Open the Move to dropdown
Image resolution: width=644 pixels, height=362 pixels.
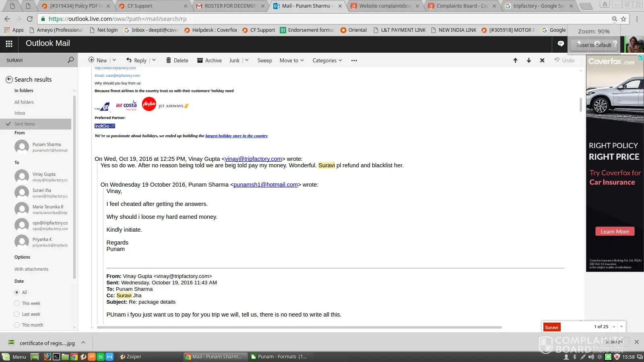point(292,60)
